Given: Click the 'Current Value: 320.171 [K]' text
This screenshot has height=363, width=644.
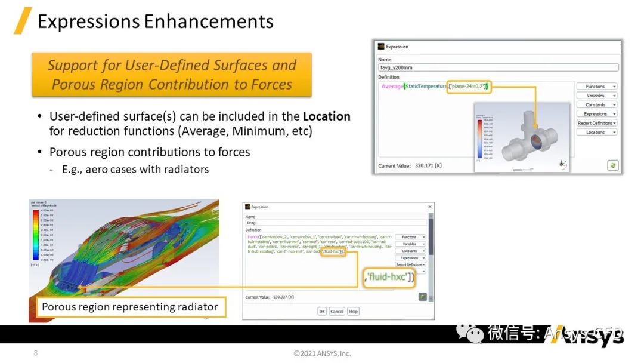Looking at the screenshot, I should [x=410, y=165].
